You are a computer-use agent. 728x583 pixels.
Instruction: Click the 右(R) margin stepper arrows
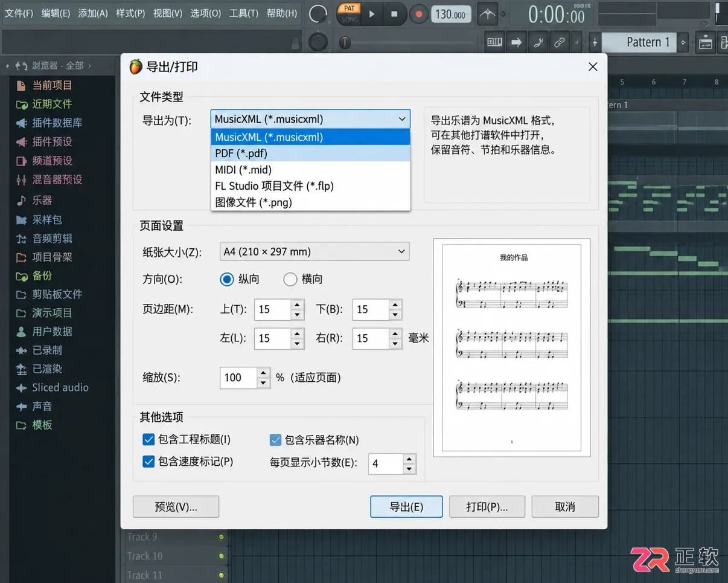(395, 338)
